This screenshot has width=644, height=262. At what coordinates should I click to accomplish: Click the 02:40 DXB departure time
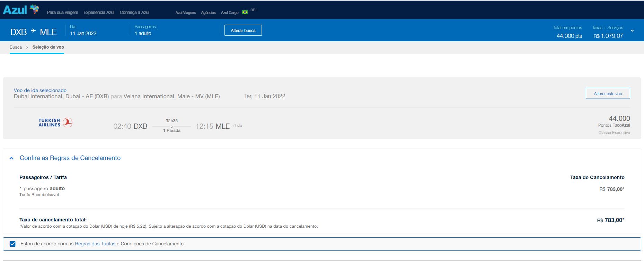(x=130, y=126)
